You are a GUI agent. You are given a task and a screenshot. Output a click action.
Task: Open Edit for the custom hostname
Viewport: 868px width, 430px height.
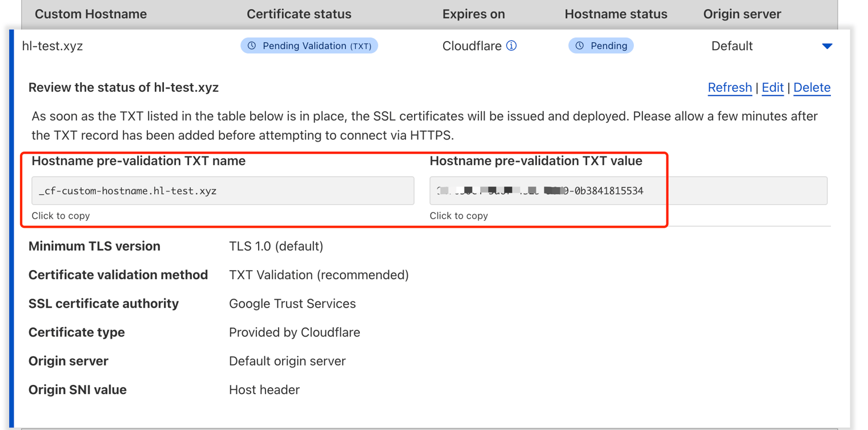772,88
